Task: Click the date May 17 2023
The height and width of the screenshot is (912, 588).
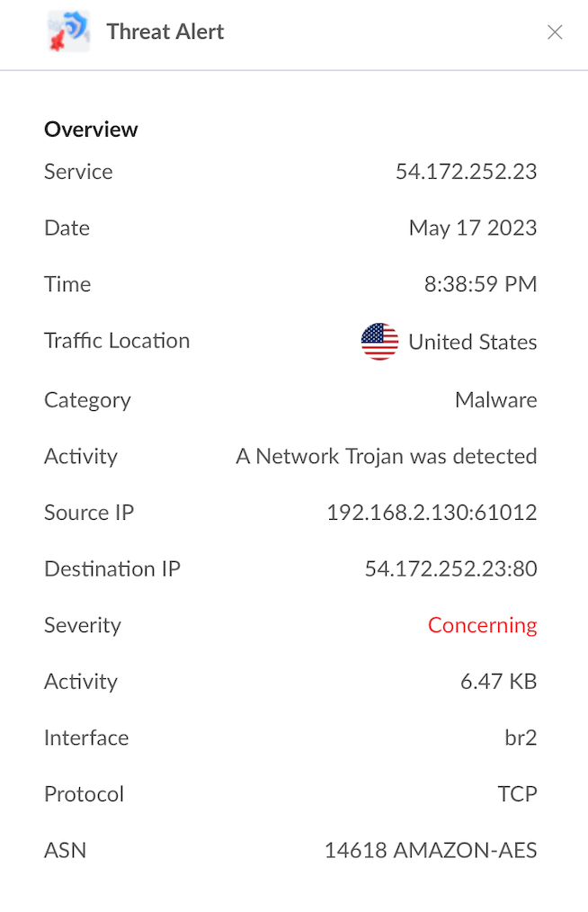Action: 472,228
